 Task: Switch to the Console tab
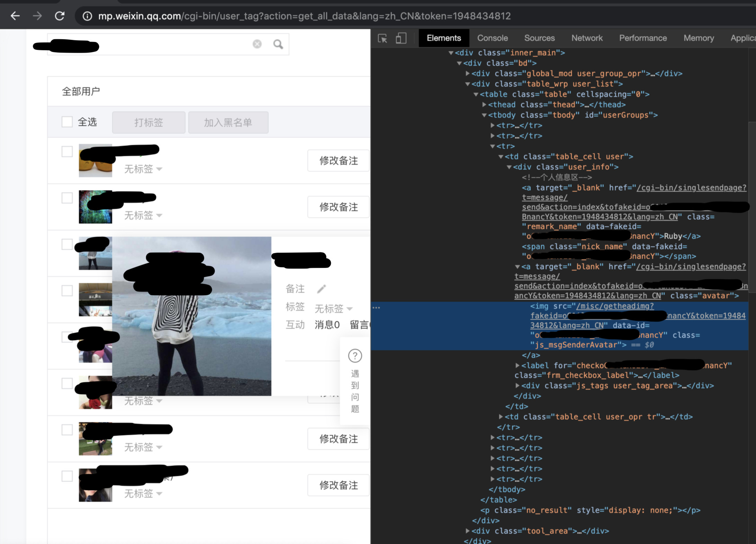pos(492,38)
